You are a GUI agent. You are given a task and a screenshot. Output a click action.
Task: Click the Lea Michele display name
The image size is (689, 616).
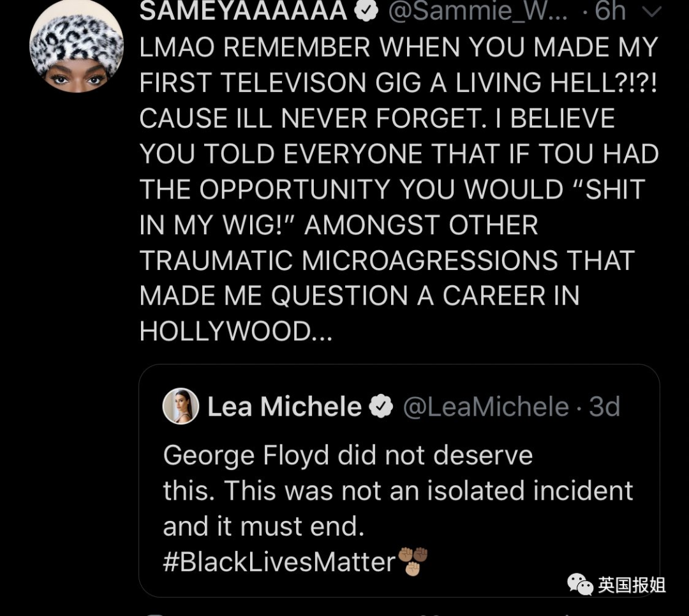[285, 406]
